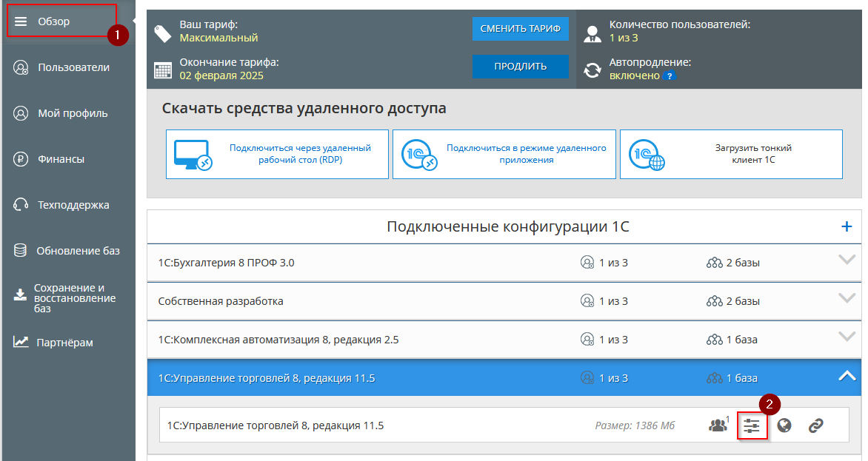Click the Скачать средства удаленного доступа heading

[304, 108]
